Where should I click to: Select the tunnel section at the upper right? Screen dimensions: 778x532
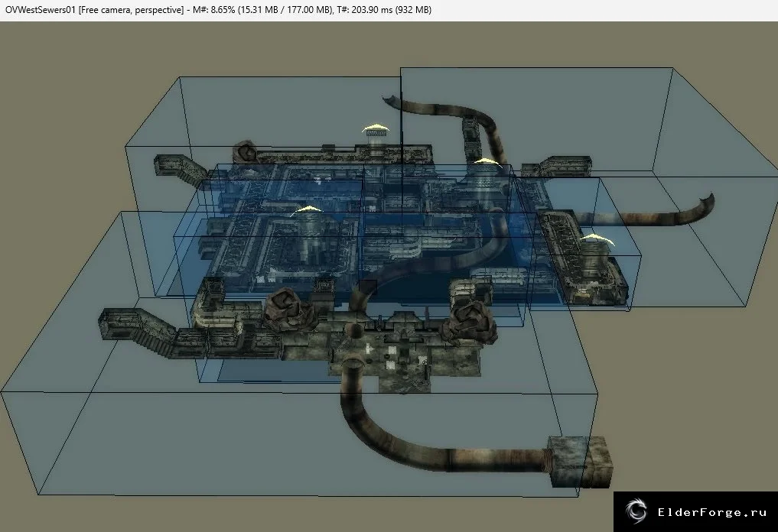coord(564,167)
